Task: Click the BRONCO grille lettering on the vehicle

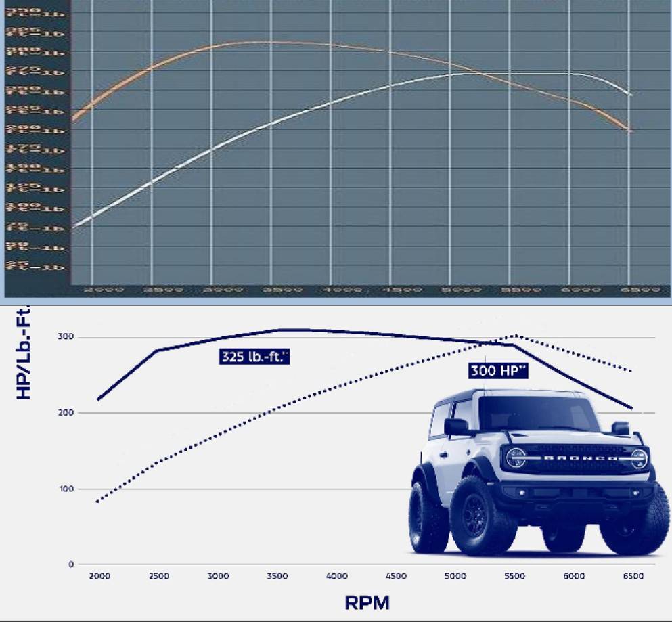Action: (x=580, y=458)
